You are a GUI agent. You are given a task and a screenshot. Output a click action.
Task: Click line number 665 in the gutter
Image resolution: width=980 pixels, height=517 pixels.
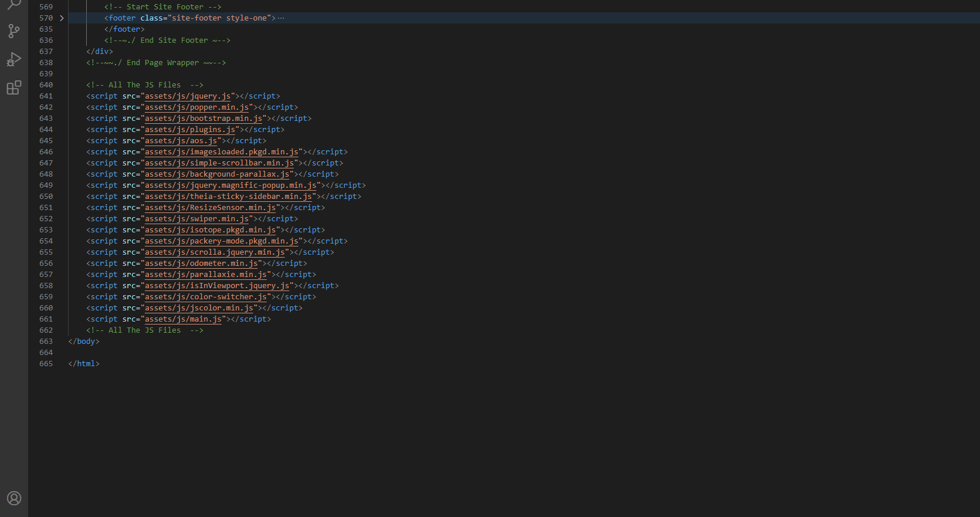tap(46, 364)
